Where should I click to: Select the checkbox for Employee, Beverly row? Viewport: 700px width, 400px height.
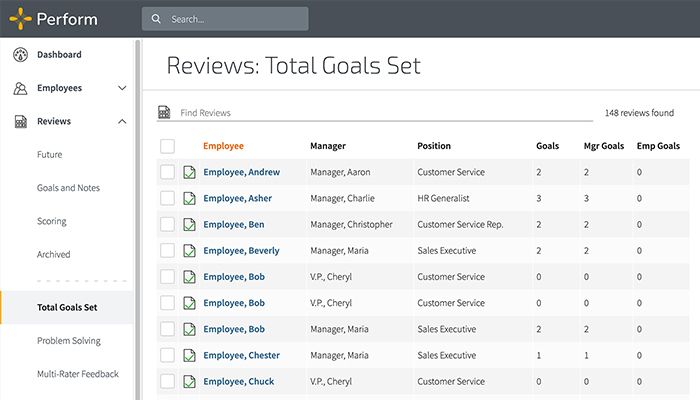167,250
